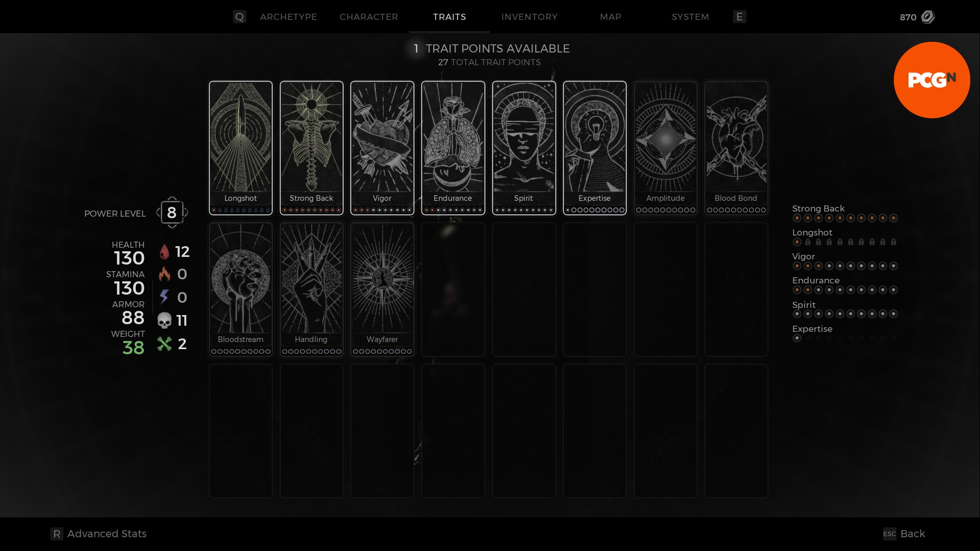Click the Blood Bond trait card
This screenshot has width=980, height=551.
click(x=736, y=148)
